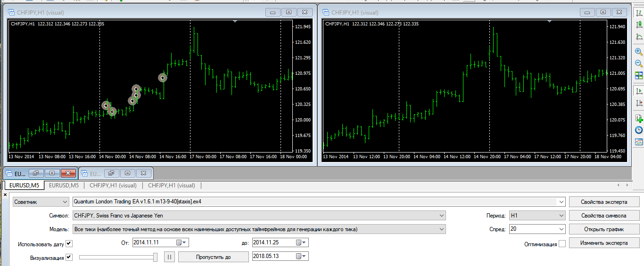Expand the 2018.05.13 date dropdown arrow

(305, 256)
